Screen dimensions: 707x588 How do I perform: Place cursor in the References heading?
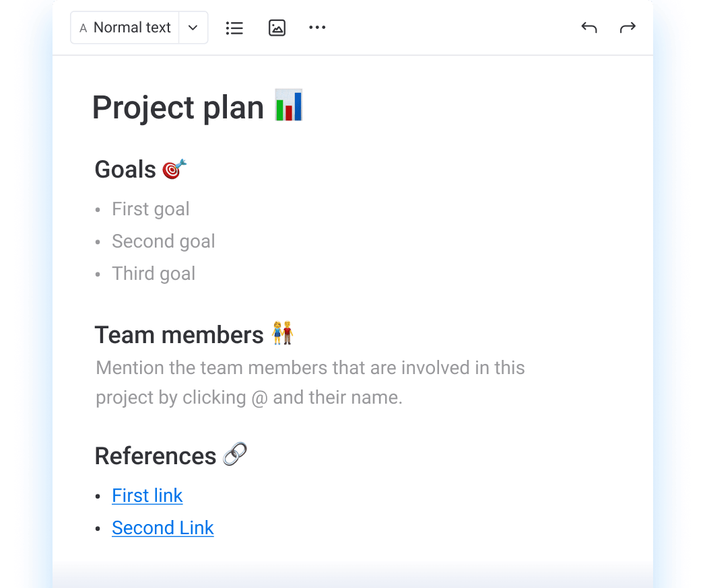tap(155, 456)
